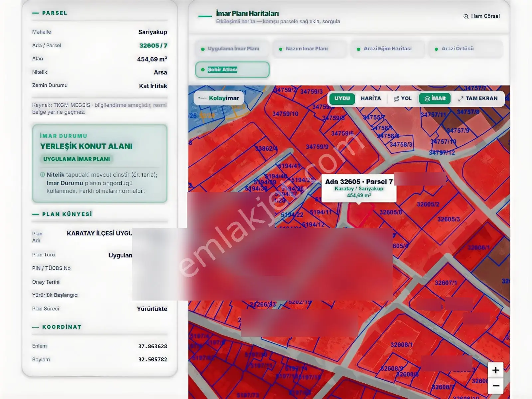Zoom in with the plus button
The height and width of the screenshot is (399, 532).
495,370
